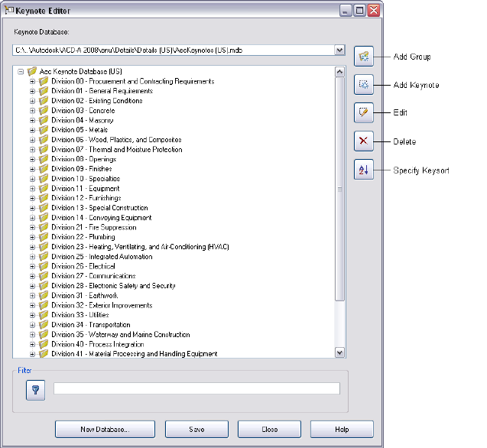Screen dimensions: 487x448
Task: Click the Aec Keynote Database (US) root label
Action: coord(81,71)
